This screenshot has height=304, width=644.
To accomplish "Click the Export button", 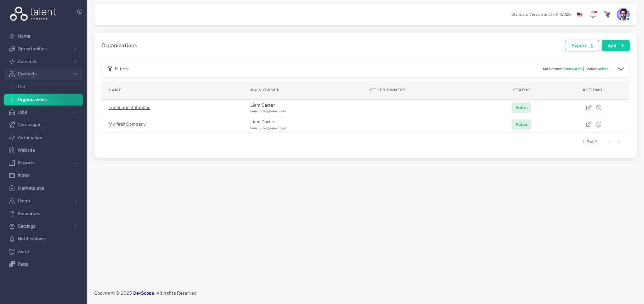I will tap(582, 46).
